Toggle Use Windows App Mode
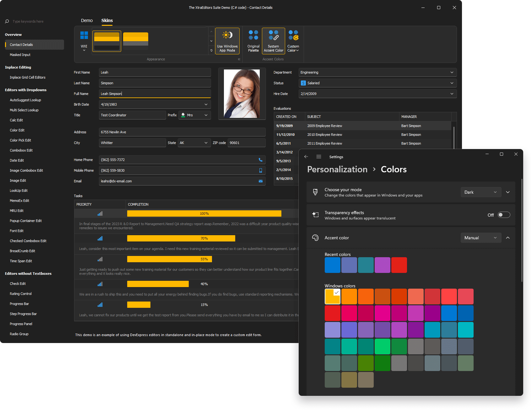The height and width of the screenshot is (410, 532). (x=227, y=41)
